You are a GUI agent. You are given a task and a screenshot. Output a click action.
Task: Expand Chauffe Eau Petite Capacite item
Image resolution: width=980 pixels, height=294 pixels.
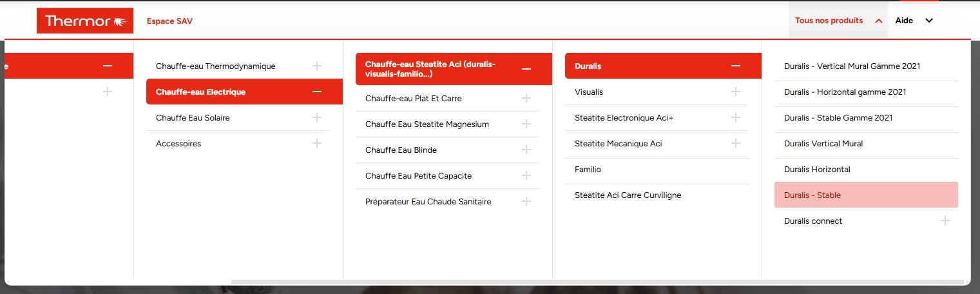tap(447, 175)
